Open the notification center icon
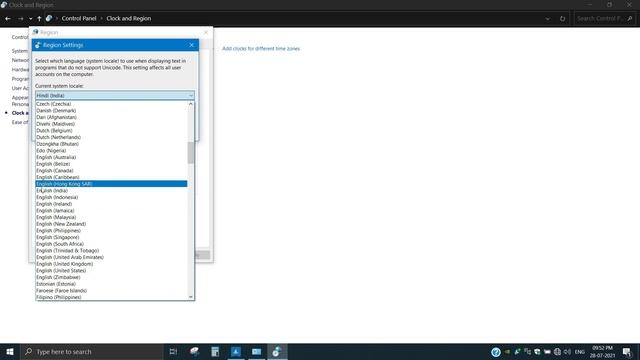The height and width of the screenshot is (360, 640). click(x=627, y=352)
